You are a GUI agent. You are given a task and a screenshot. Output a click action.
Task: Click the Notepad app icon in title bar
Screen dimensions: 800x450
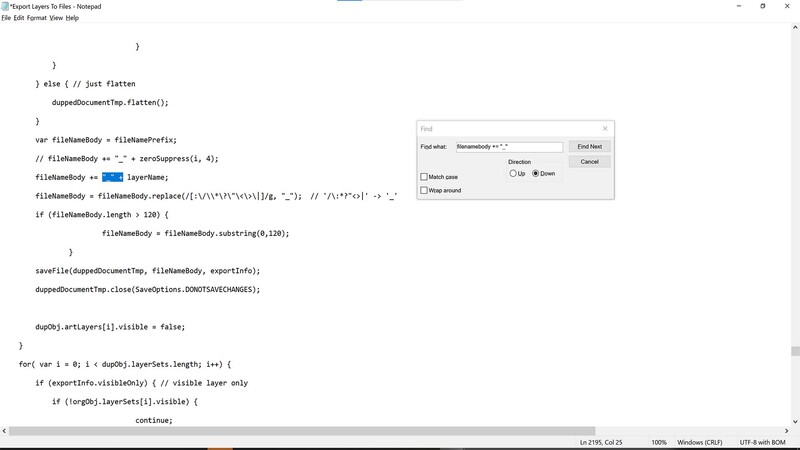coord(5,7)
